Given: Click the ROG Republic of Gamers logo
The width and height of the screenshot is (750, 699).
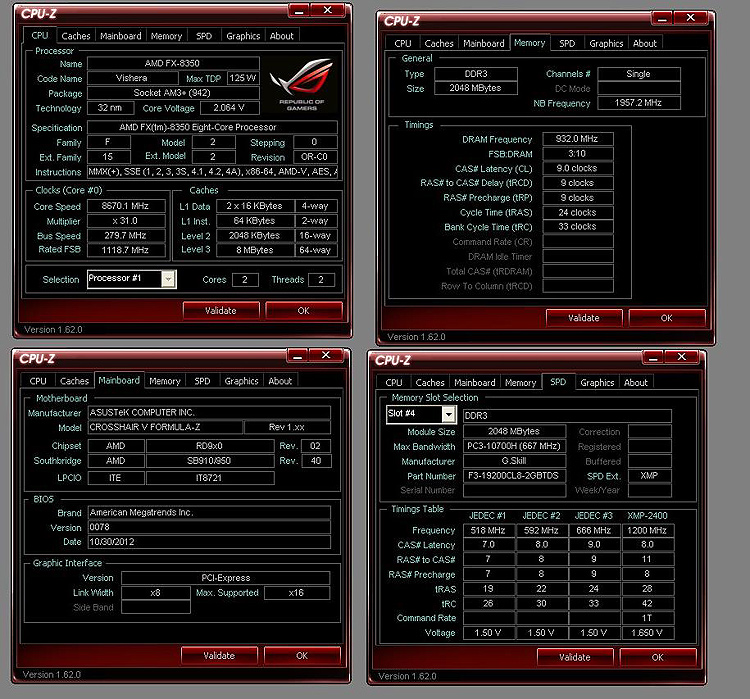Looking at the screenshot, I should pyautogui.click(x=301, y=85).
